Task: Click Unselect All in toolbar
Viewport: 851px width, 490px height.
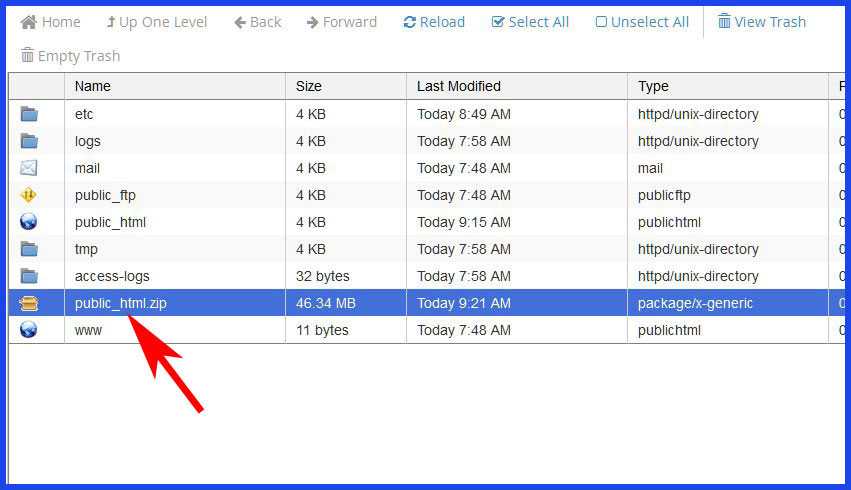Action: tap(642, 22)
